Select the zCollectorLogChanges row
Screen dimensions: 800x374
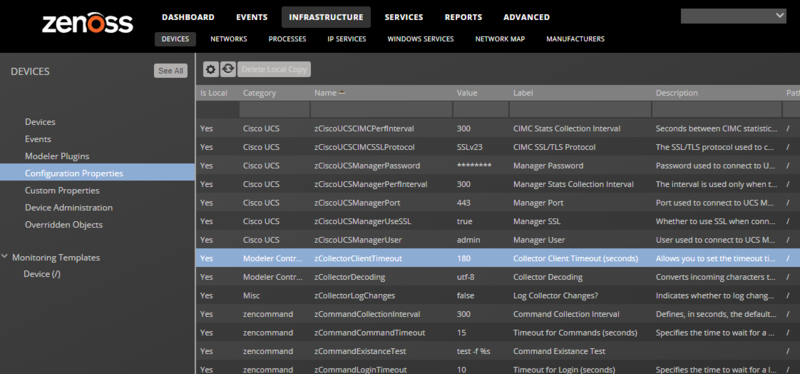point(498,295)
